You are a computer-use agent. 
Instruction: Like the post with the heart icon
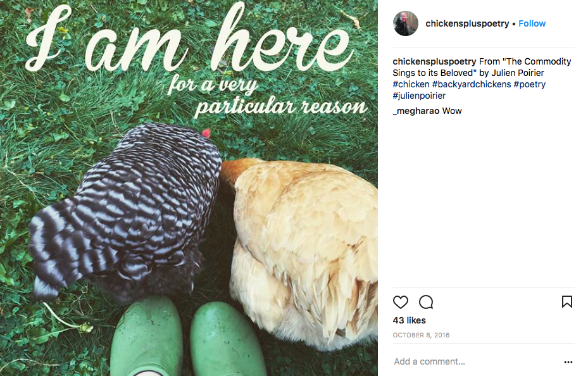tap(401, 302)
